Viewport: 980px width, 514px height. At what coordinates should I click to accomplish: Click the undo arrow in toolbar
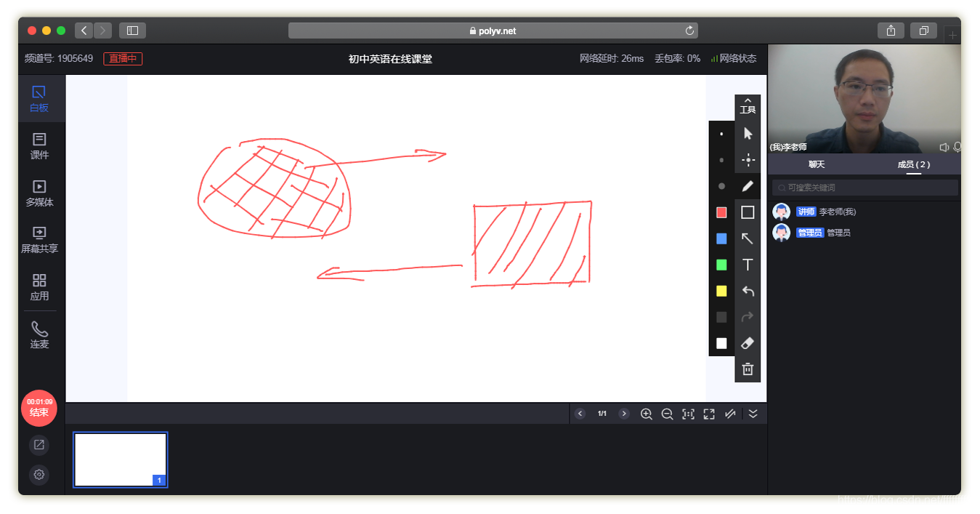click(748, 291)
